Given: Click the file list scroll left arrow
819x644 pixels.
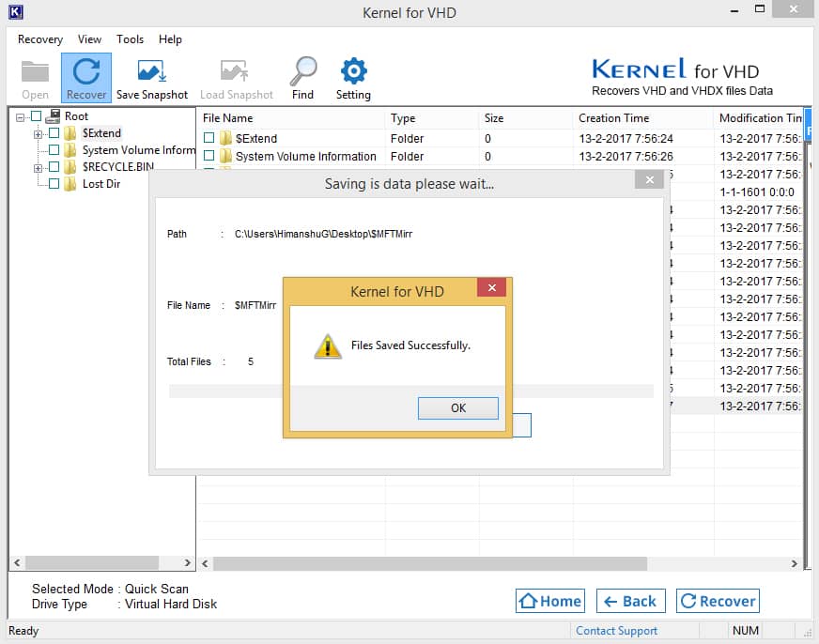Looking at the screenshot, I should 206,563.
